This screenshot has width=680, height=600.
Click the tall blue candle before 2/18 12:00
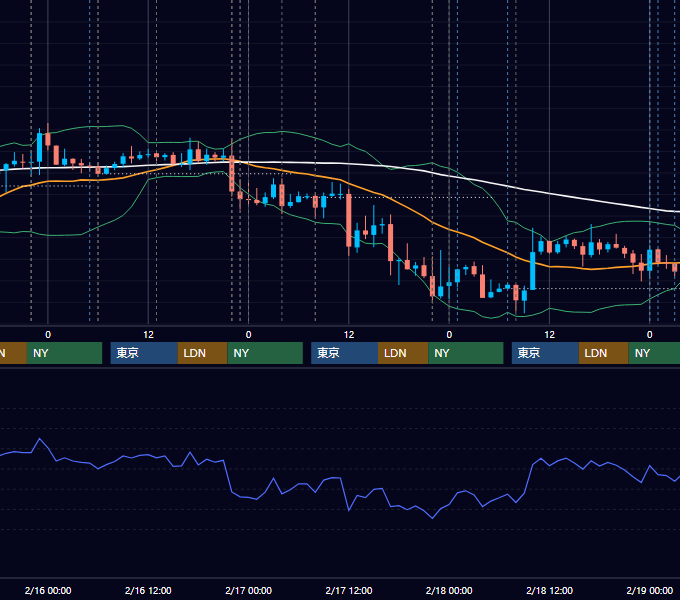click(533, 270)
